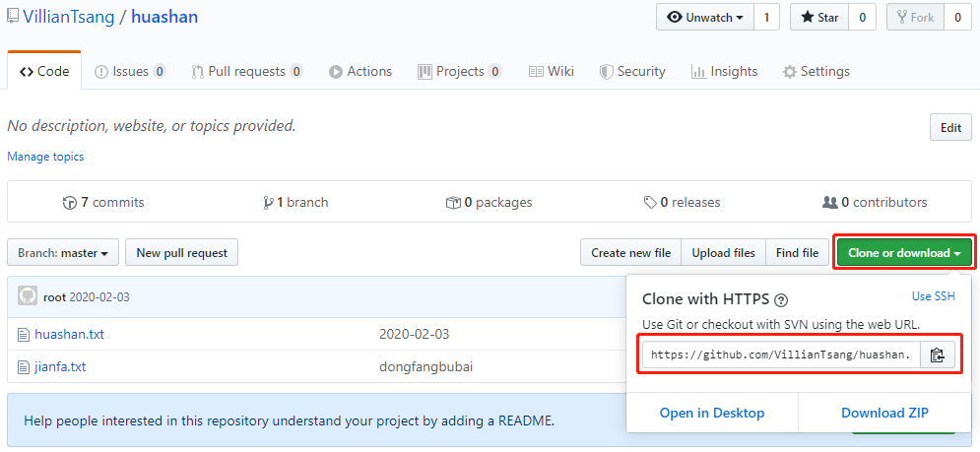Open the Projects tab
The height and width of the screenshot is (452, 980).
(460, 71)
